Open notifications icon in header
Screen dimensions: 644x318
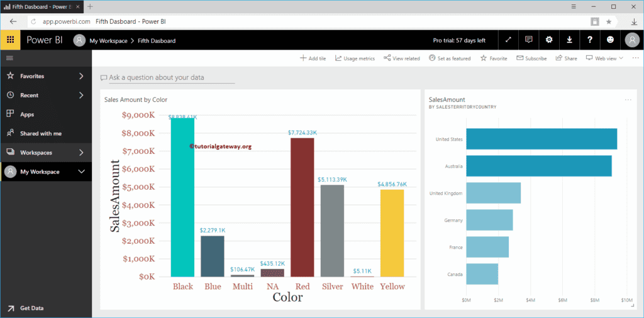point(528,40)
